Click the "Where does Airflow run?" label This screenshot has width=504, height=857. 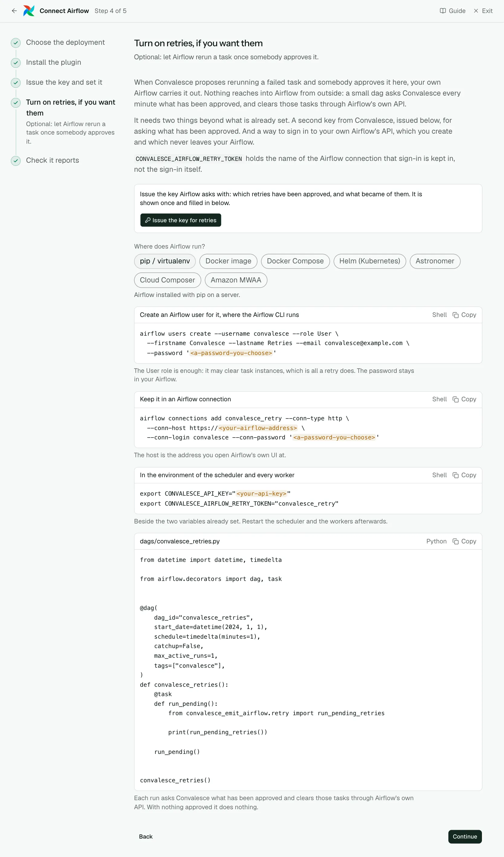click(169, 246)
